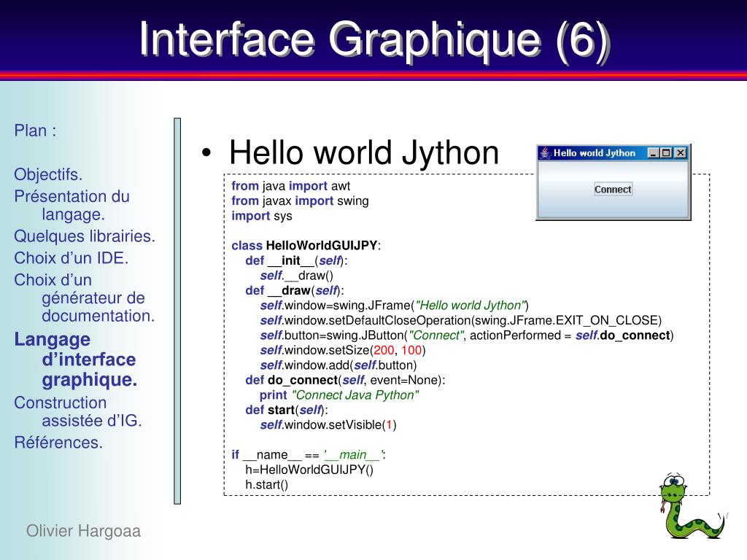Screen dimensions: 747x560
Task: Click the 'def do_connect(self, event=None):' line
Action: [x=345, y=380]
